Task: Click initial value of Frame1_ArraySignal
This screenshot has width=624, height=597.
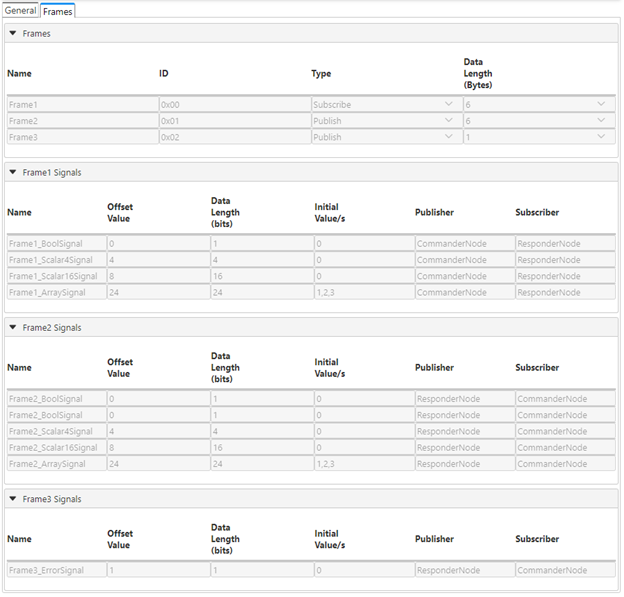Action: tap(365, 293)
